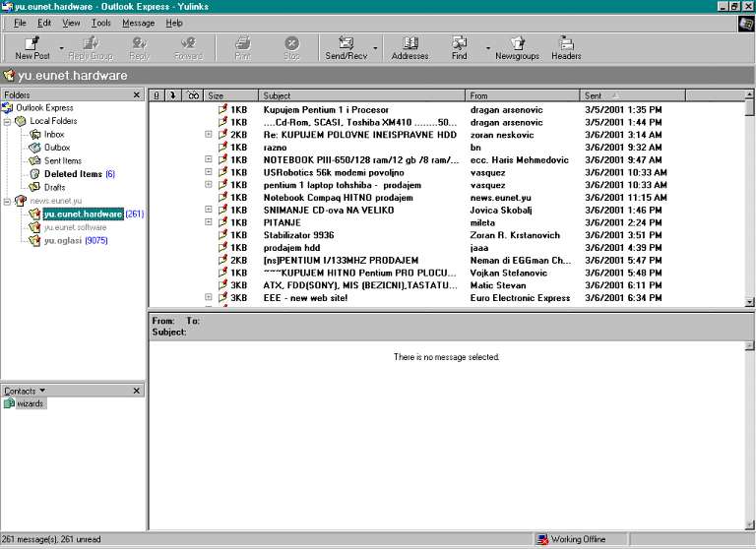
Task: Open the Addresses book icon
Action: pos(409,43)
